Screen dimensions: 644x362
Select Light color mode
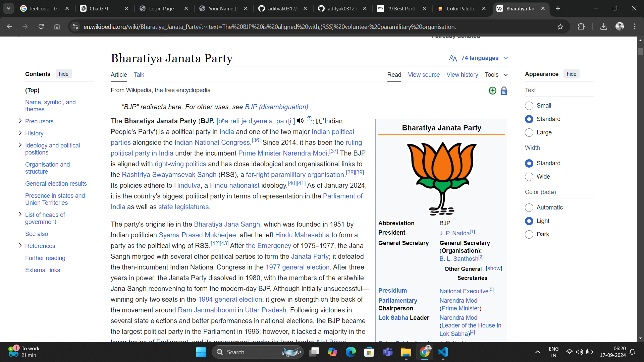529,221
